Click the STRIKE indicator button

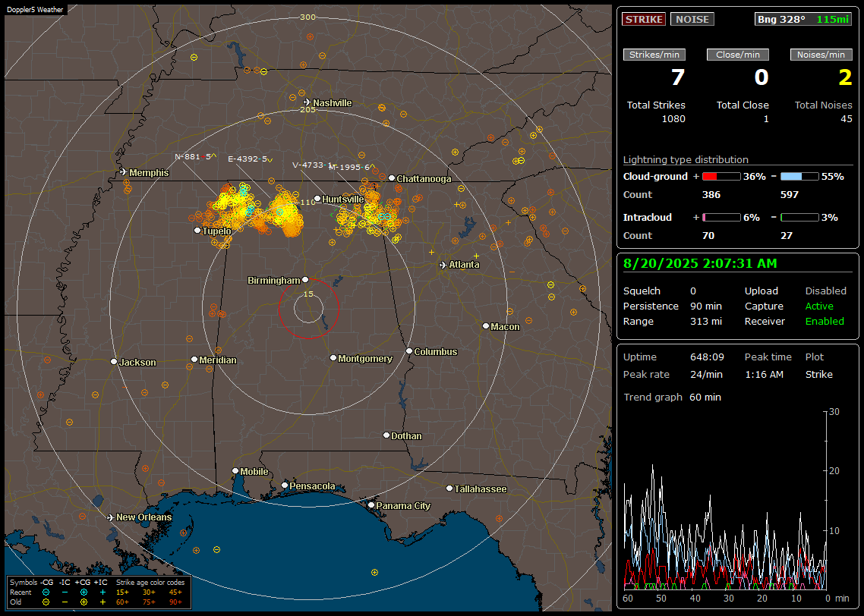point(644,19)
